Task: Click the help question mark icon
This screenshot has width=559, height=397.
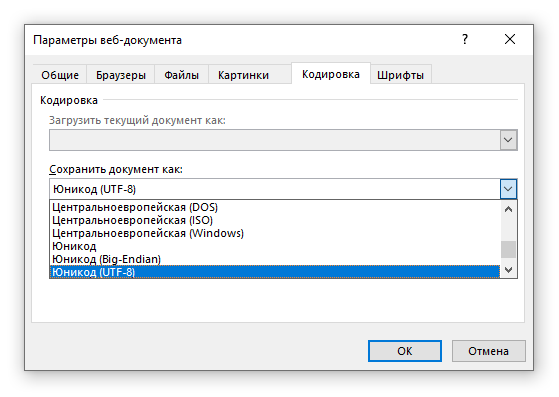Action: 465,39
